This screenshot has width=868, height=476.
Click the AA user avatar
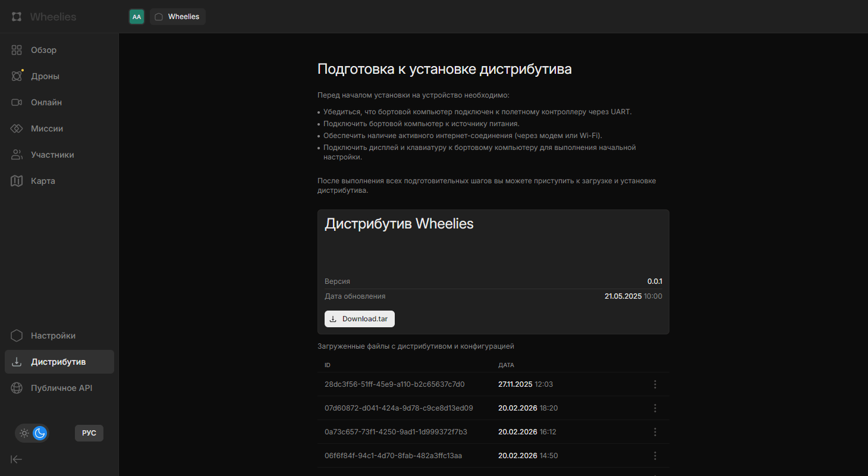137,17
